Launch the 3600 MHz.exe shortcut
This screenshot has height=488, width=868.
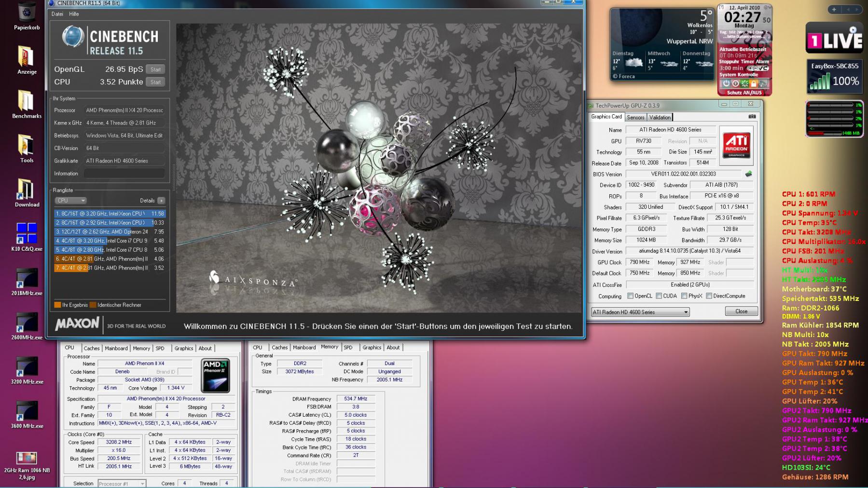click(x=27, y=414)
